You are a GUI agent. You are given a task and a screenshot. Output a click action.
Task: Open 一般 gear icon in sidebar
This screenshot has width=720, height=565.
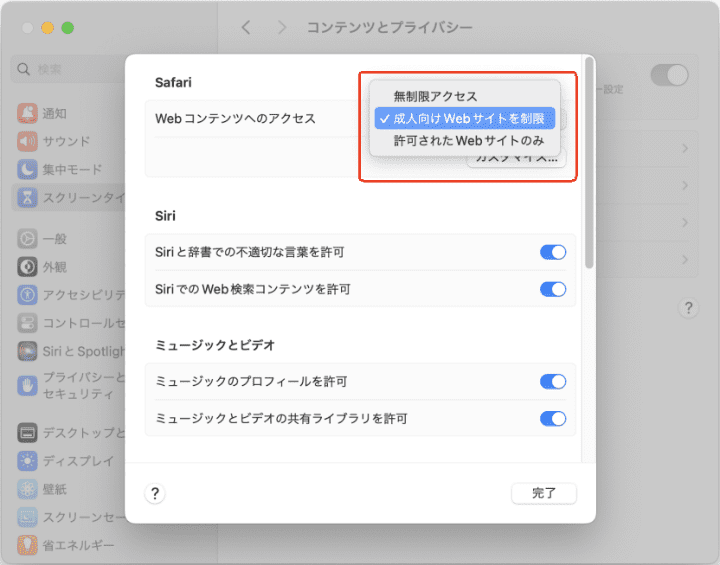click(27, 239)
